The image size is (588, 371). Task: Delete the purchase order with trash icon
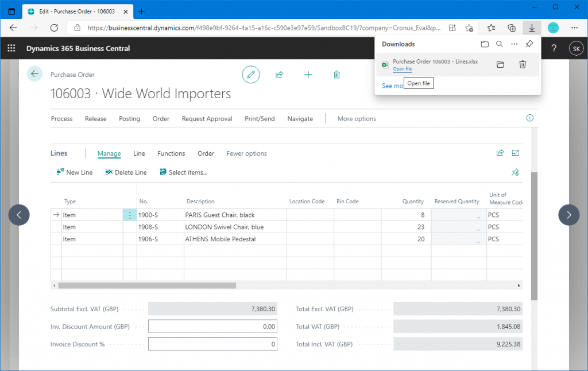[336, 75]
